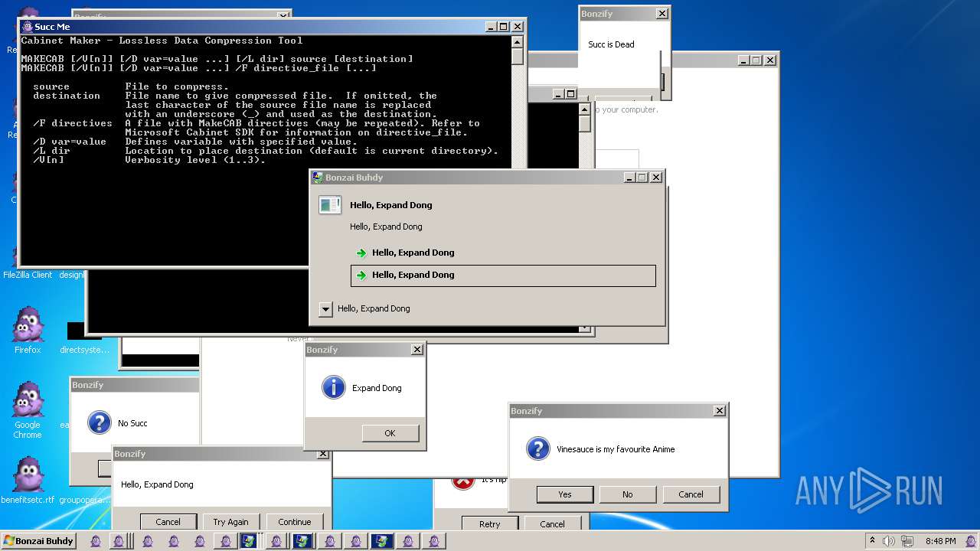Open the Bonzai Buhdy start button

pyautogui.click(x=38, y=541)
